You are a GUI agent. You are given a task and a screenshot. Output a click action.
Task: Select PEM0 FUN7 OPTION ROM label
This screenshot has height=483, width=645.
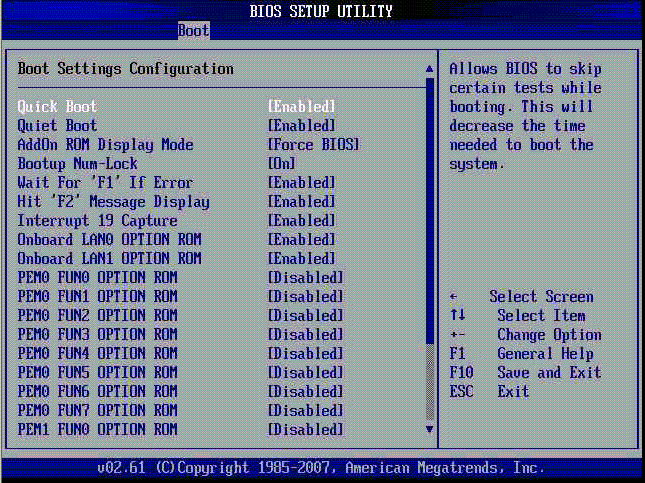97,410
